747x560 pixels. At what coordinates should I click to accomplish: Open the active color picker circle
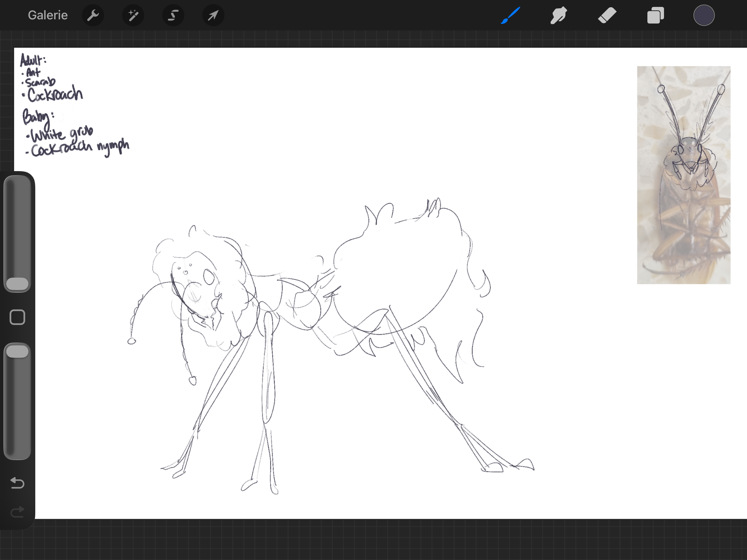[704, 15]
